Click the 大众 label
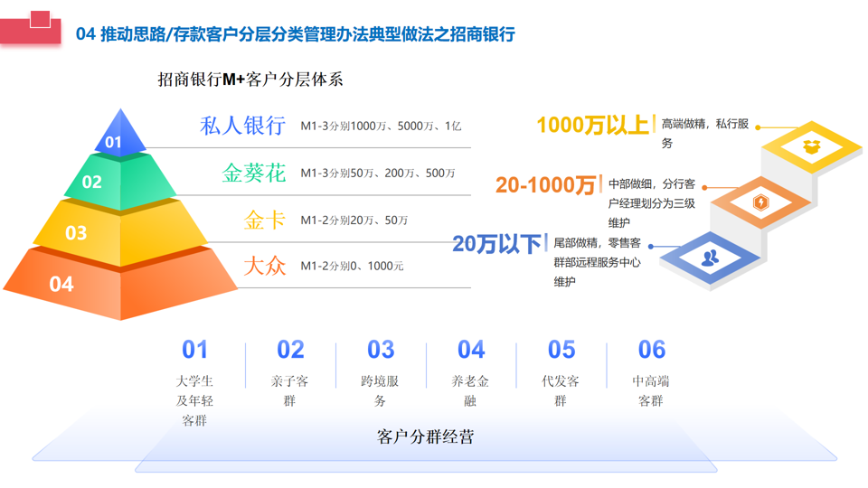868x488 pixels. [x=265, y=266]
